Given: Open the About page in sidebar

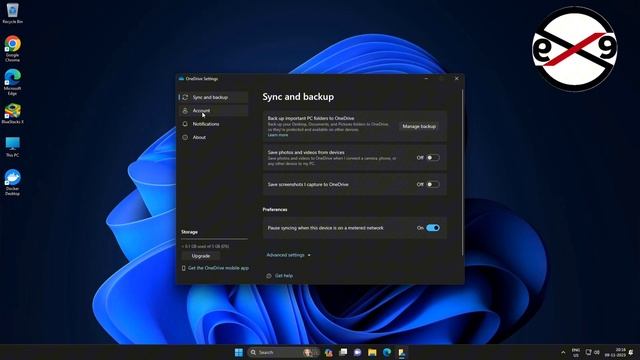Looking at the screenshot, I should coord(213,138).
